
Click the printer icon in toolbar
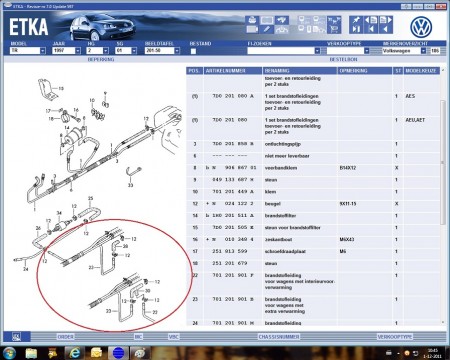point(252,20)
